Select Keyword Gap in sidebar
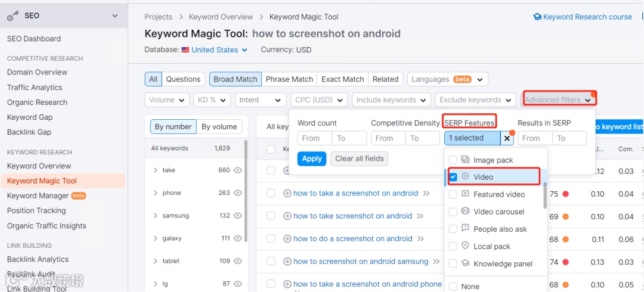The height and width of the screenshot is (292, 644). tap(30, 117)
